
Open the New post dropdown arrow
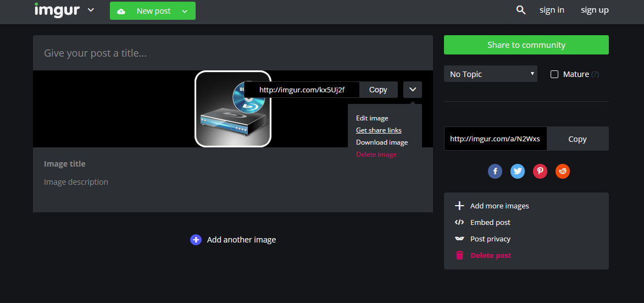[185, 12]
